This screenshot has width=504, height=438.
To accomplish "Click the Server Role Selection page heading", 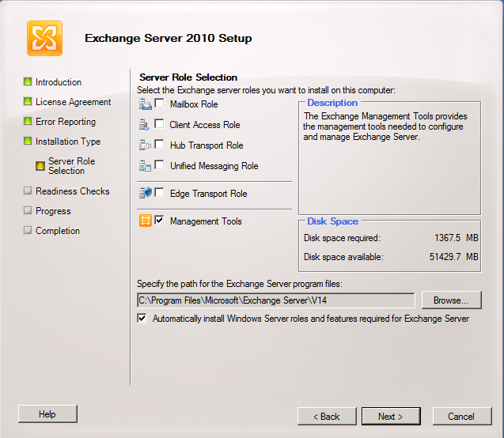I will click(188, 77).
